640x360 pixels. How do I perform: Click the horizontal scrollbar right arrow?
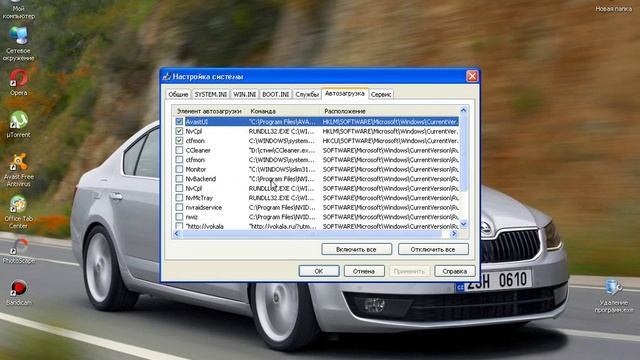click(x=454, y=233)
